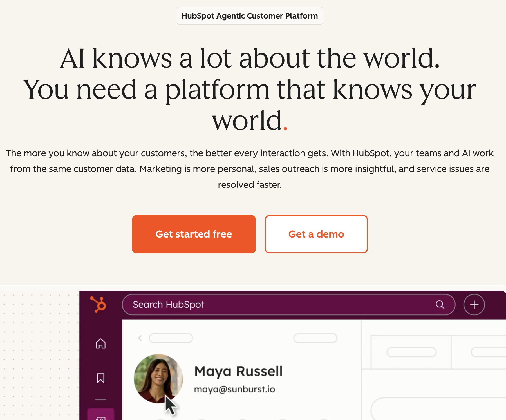The image size is (506, 420).
Task: Open the Bookmarks sidebar icon
Action: (100, 378)
